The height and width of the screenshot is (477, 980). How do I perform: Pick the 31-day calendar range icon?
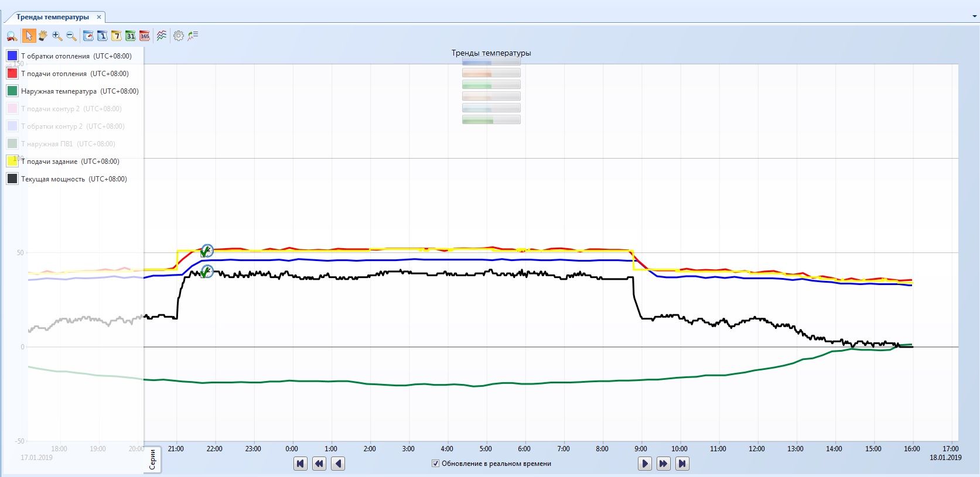(131, 36)
